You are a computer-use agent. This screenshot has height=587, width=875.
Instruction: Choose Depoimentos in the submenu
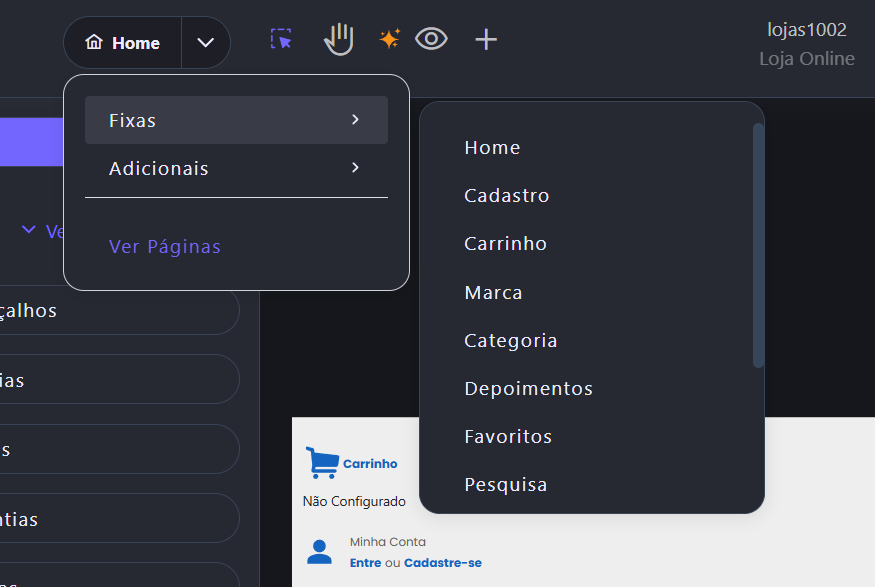tap(528, 389)
